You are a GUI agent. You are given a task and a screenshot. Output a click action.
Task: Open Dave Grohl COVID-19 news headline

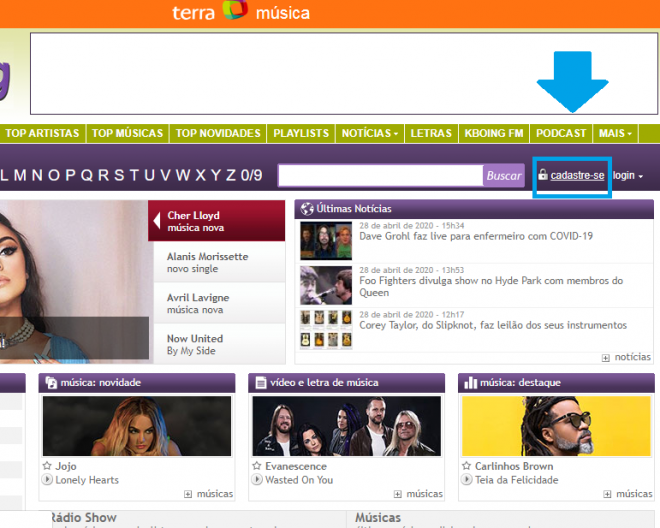(476, 236)
